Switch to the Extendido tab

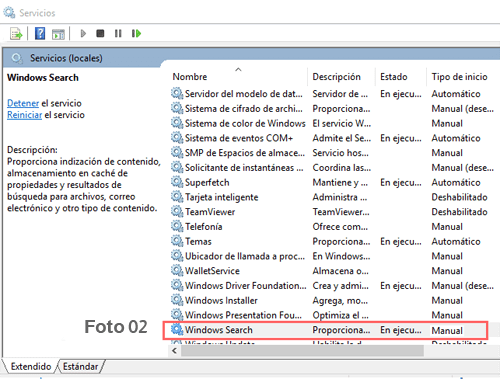(x=31, y=367)
